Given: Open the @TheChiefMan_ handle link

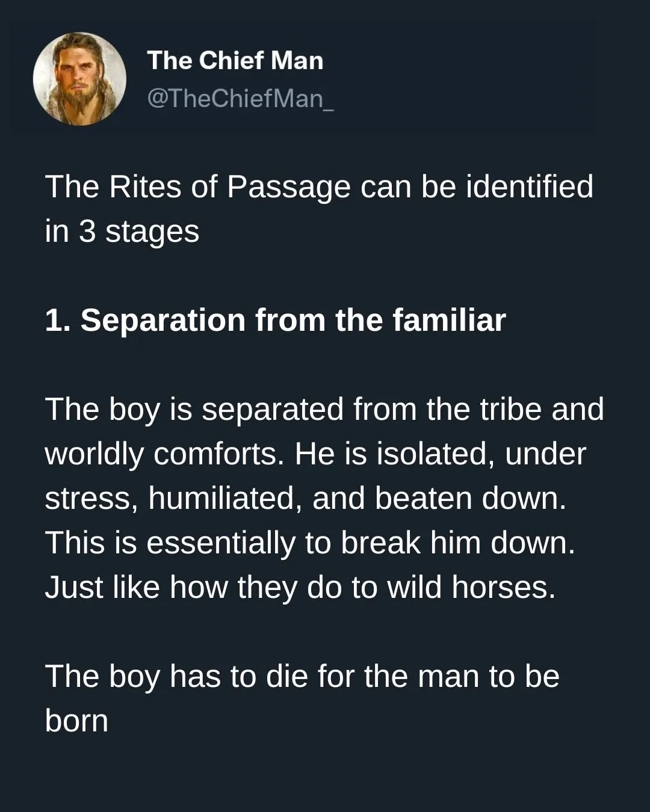Looking at the screenshot, I should [240, 98].
